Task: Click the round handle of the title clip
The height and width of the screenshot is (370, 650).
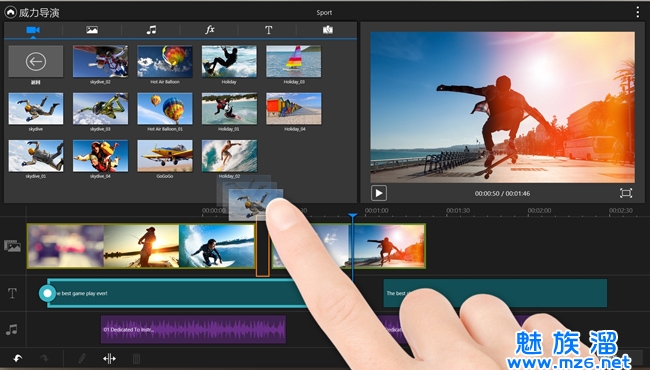Action: 47,293
